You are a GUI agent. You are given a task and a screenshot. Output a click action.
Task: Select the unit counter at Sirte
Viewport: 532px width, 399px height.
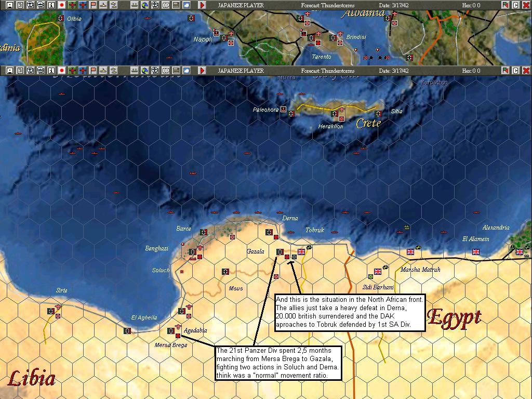coord(51,311)
